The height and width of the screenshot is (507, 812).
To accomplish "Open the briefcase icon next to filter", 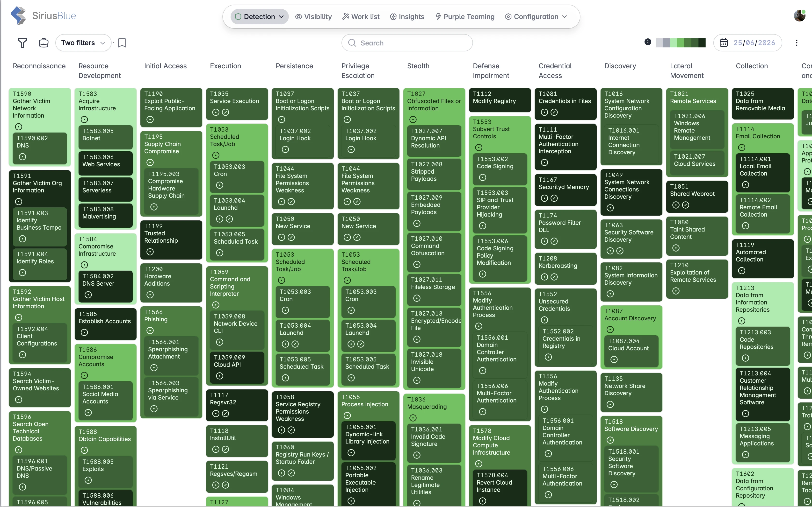I will pos(43,43).
